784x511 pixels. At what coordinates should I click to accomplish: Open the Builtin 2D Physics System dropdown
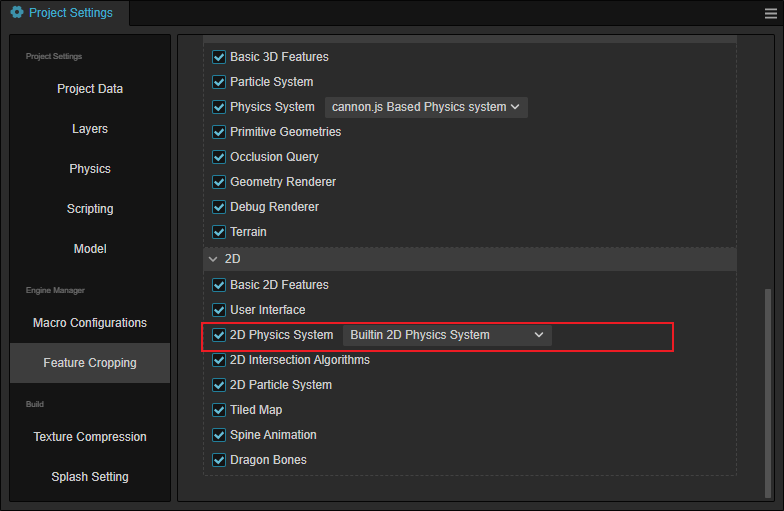pyautogui.click(x=446, y=335)
